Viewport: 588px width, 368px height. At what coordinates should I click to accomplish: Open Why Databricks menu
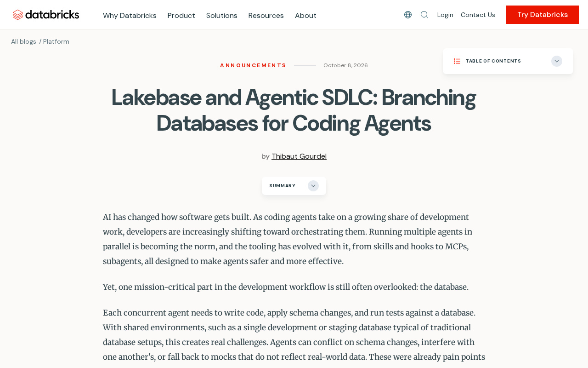(x=130, y=15)
